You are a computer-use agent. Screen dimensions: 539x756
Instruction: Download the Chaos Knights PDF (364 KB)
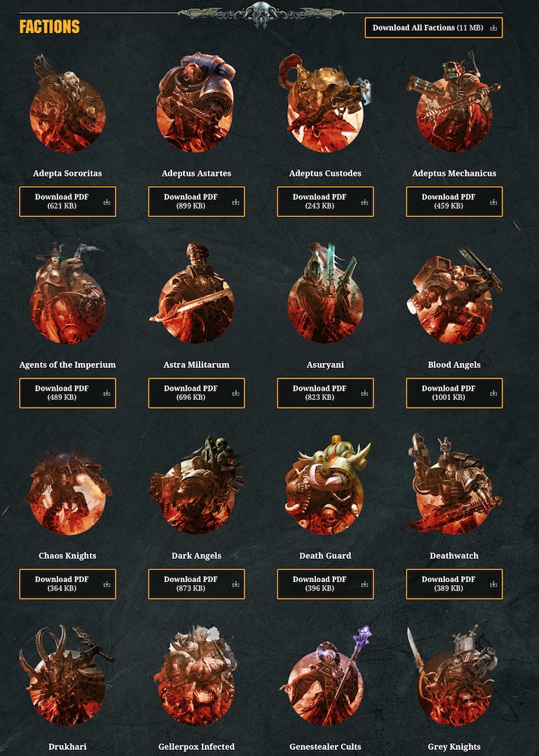67,584
